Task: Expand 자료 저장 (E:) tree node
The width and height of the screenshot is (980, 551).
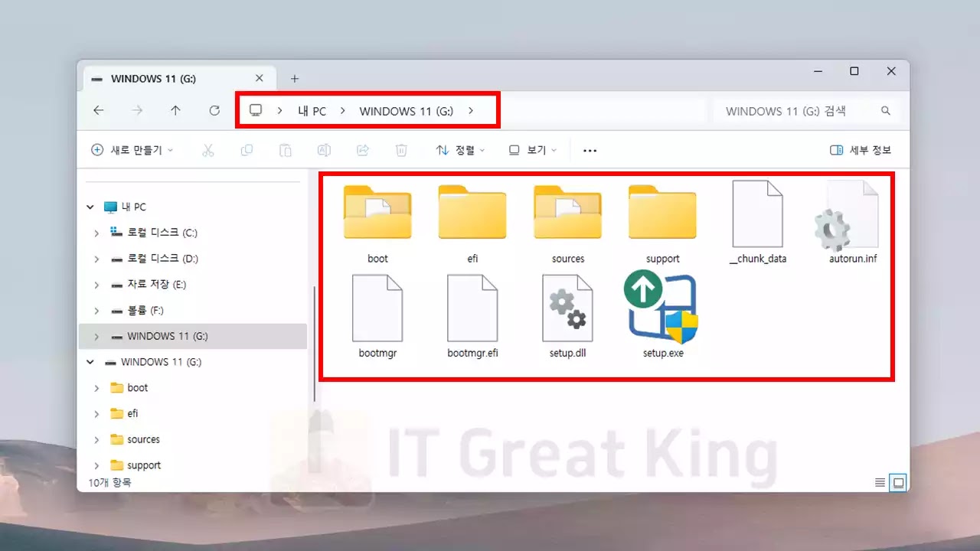Action: (x=96, y=285)
